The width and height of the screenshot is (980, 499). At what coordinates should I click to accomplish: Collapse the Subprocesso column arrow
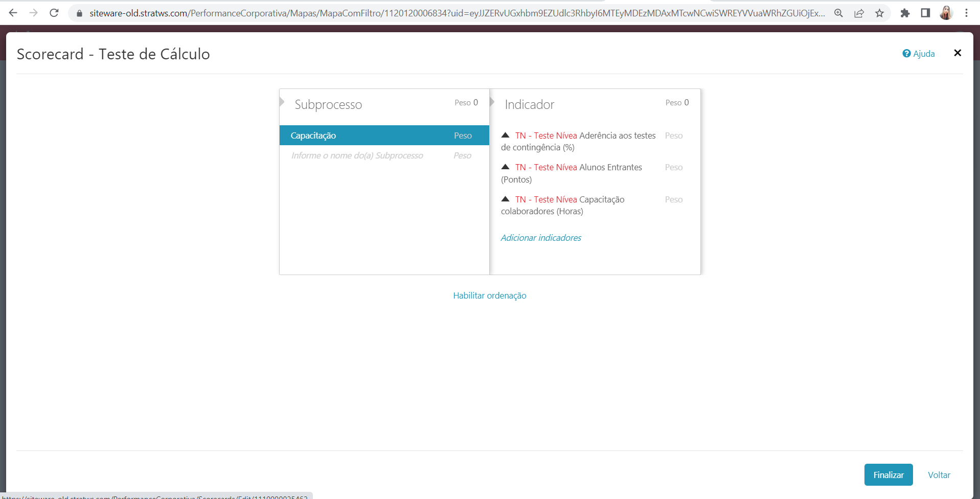[282, 102]
